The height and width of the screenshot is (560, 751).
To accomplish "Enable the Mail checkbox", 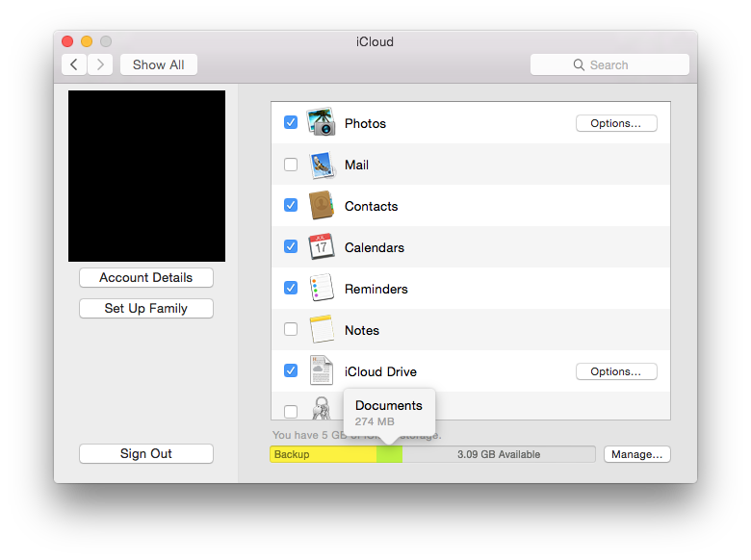I will tap(291, 165).
